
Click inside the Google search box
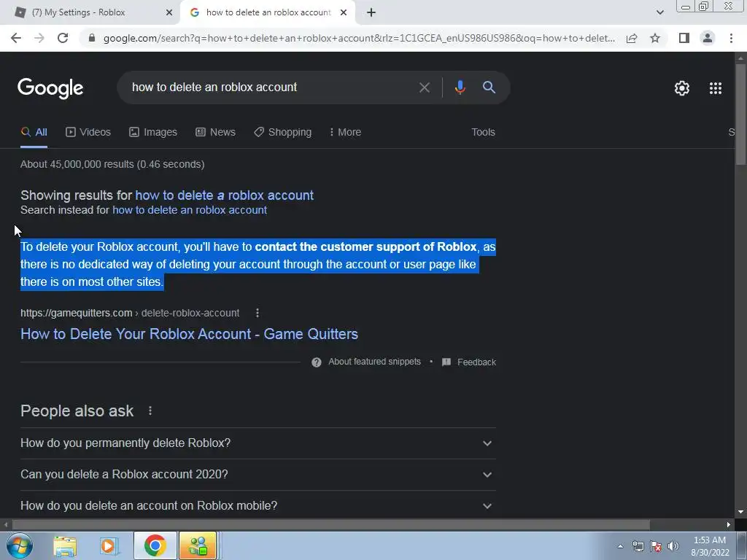[x=267, y=87]
